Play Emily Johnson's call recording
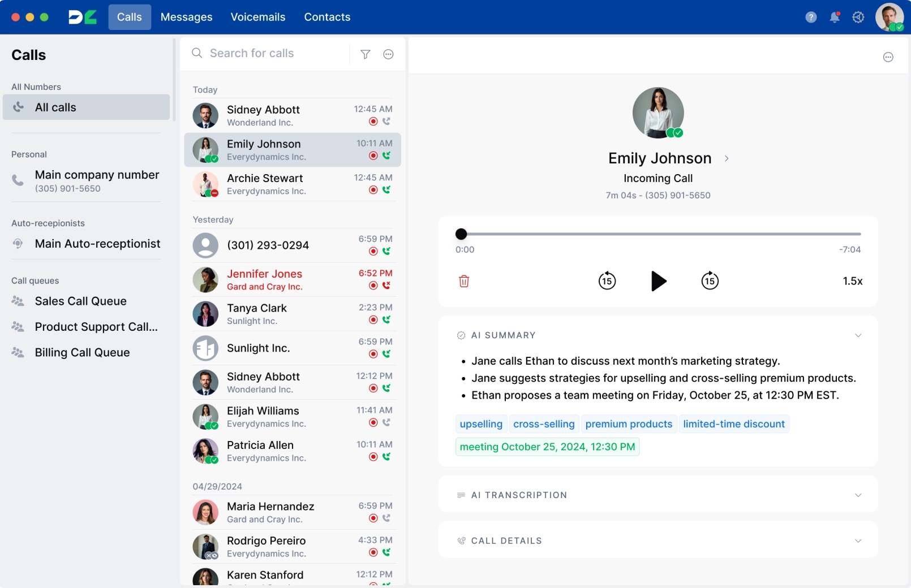 (x=658, y=281)
